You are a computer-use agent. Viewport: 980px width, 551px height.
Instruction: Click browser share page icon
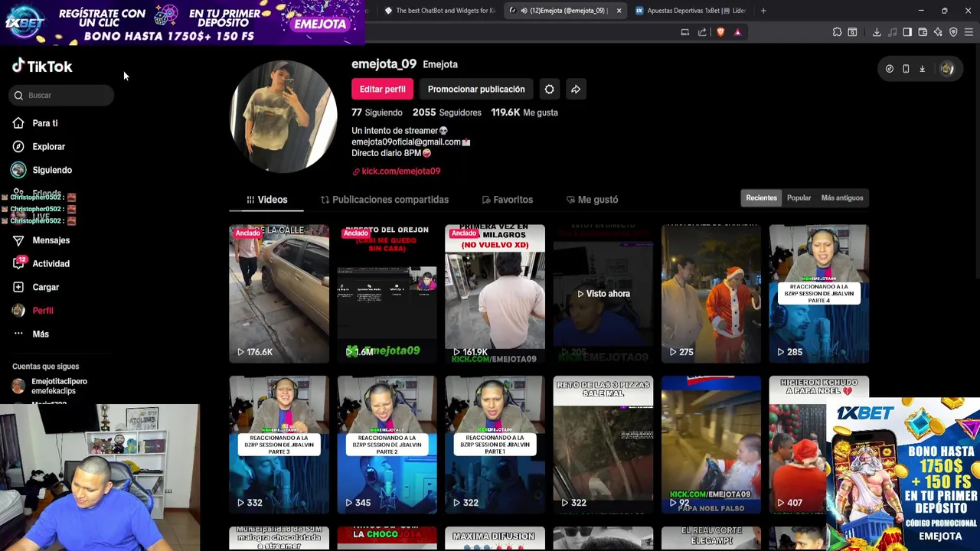click(702, 32)
